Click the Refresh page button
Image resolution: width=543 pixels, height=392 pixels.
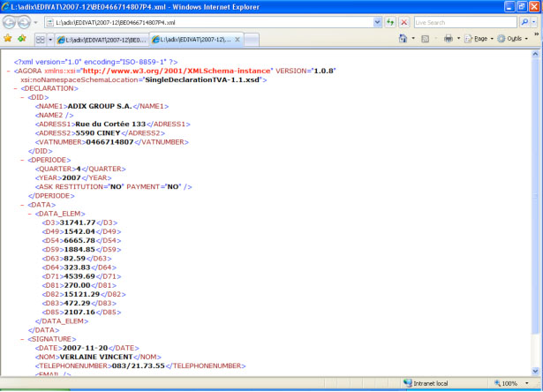click(x=390, y=22)
